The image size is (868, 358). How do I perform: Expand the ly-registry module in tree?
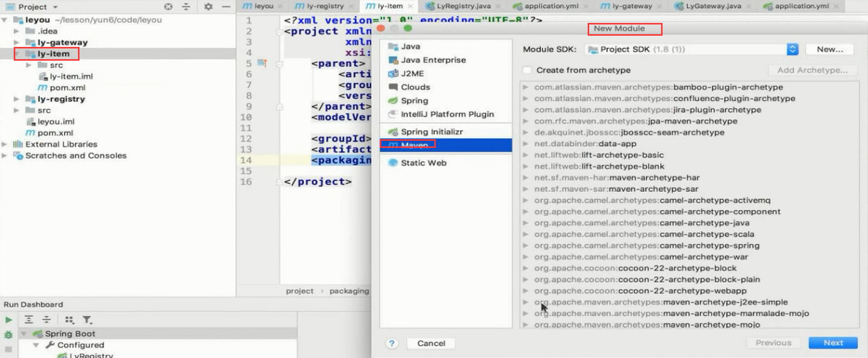point(16,99)
